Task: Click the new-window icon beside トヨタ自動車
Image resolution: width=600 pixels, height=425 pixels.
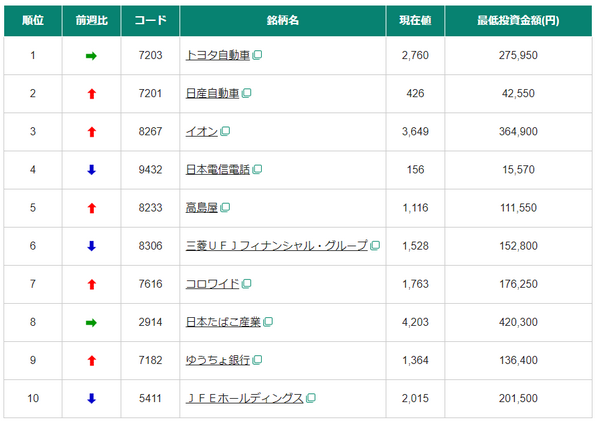Action: point(258,55)
